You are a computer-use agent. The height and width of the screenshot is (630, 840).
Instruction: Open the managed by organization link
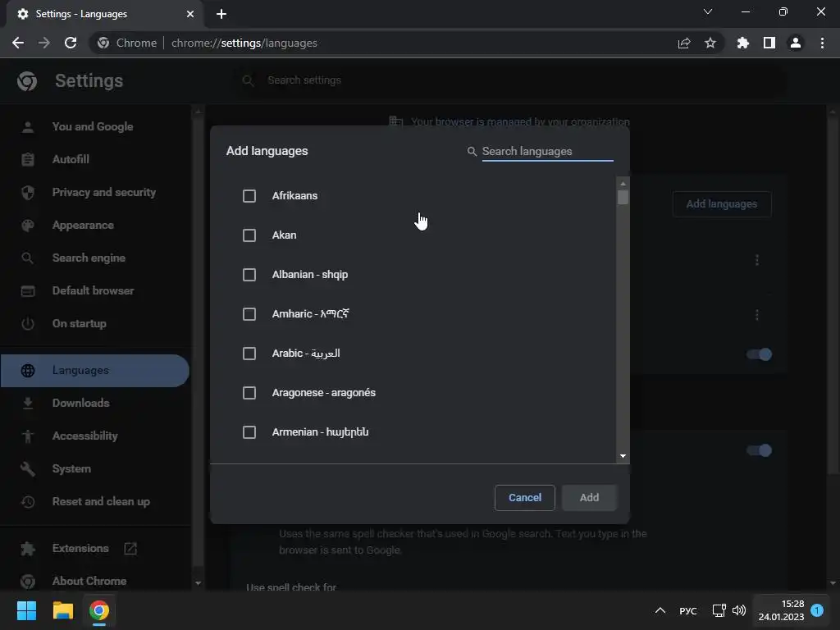[520, 122]
